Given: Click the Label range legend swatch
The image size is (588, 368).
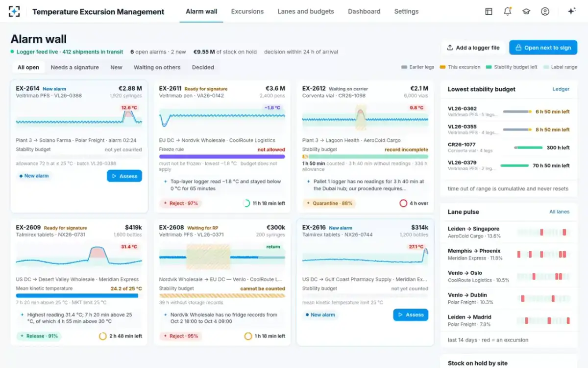Looking at the screenshot, I should click(x=546, y=67).
